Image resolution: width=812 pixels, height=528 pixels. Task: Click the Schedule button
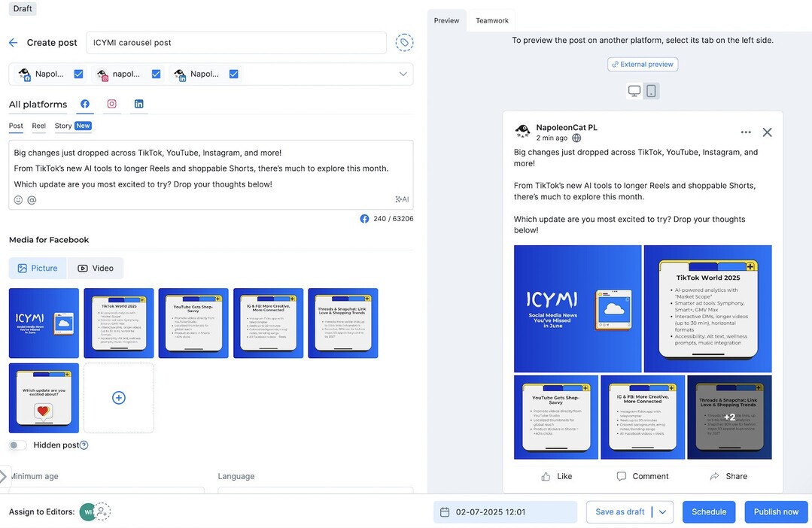(x=709, y=512)
